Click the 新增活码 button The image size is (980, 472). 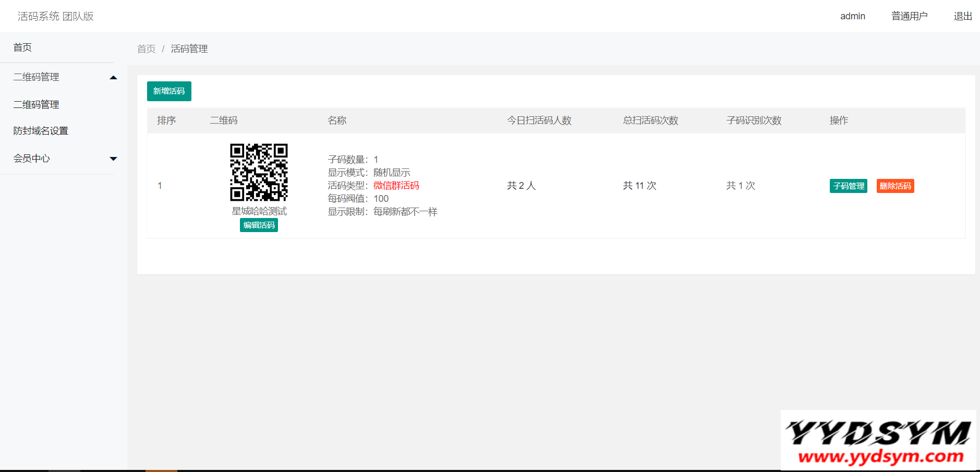click(169, 91)
